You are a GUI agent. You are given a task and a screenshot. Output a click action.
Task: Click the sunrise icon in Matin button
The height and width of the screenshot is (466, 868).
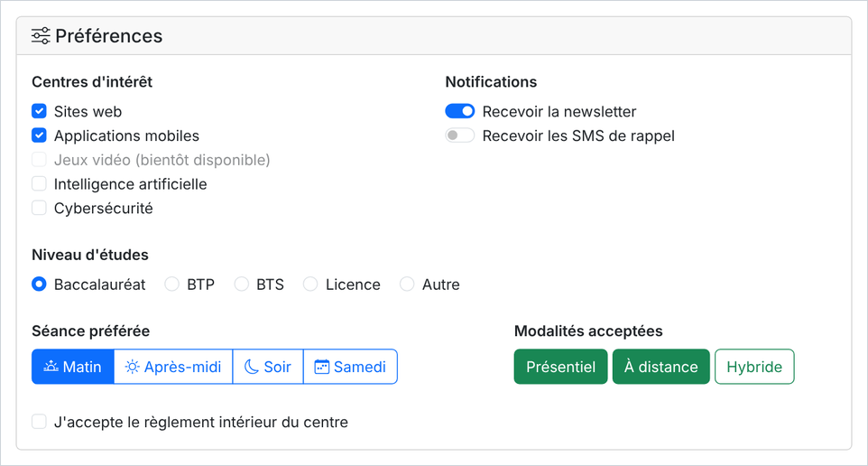coord(51,367)
